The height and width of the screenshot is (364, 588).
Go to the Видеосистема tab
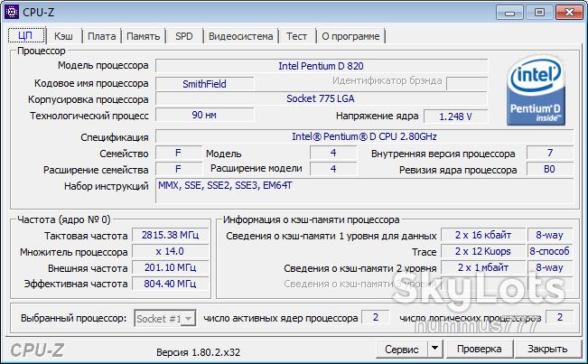tap(241, 36)
